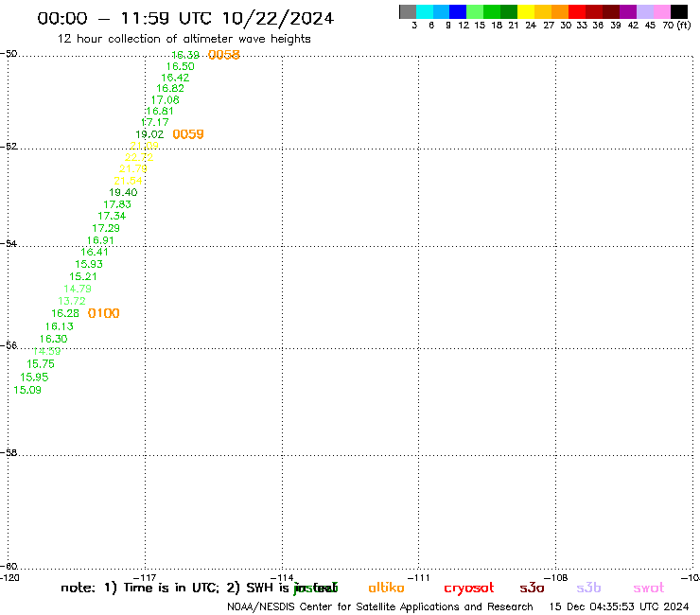This screenshot has height=615, width=700.
Task: Pick the purple swatch in the color scale
Action: pos(628,11)
